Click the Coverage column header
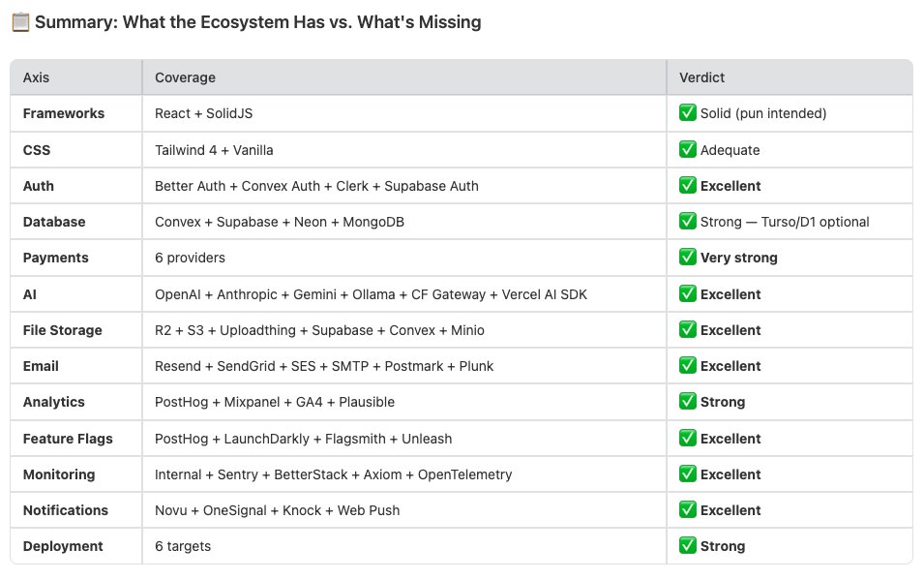 pyautogui.click(x=404, y=77)
